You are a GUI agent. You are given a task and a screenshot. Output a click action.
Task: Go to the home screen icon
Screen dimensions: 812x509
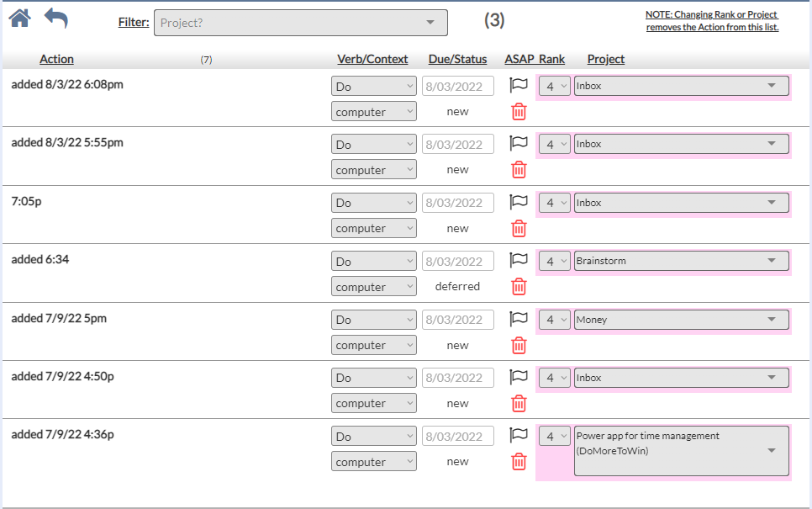click(x=19, y=18)
